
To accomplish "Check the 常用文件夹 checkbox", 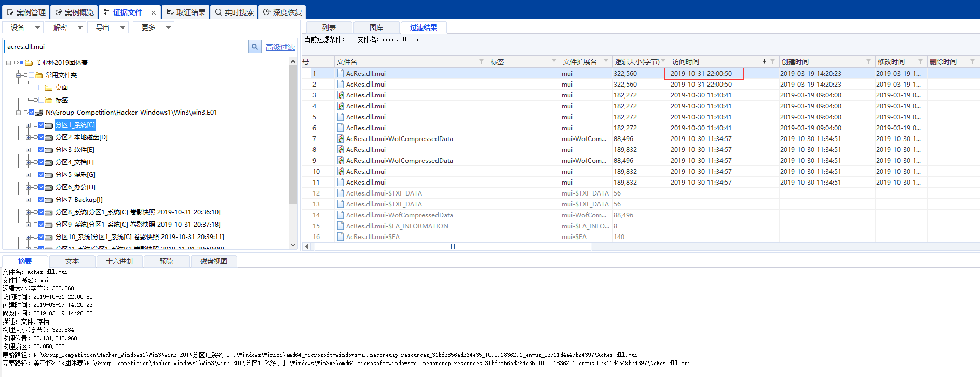I will point(32,75).
